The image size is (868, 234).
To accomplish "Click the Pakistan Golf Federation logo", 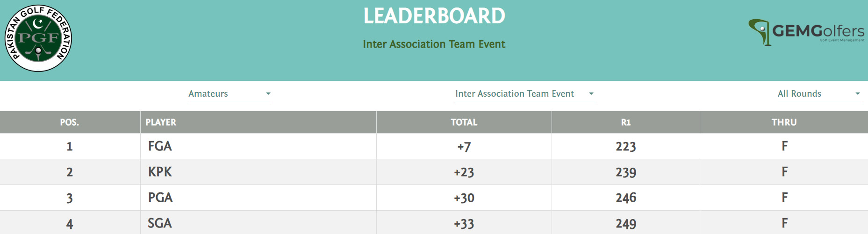I will coord(38,38).
